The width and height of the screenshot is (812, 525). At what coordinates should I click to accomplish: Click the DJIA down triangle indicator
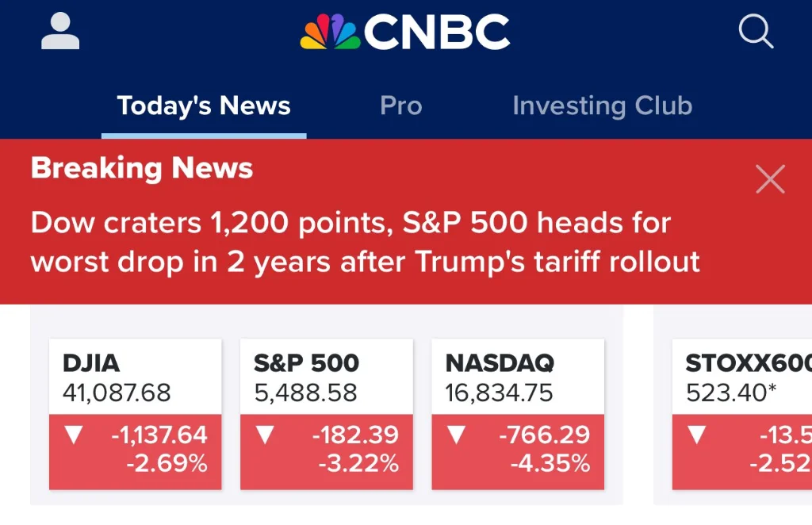click(74, 435)
